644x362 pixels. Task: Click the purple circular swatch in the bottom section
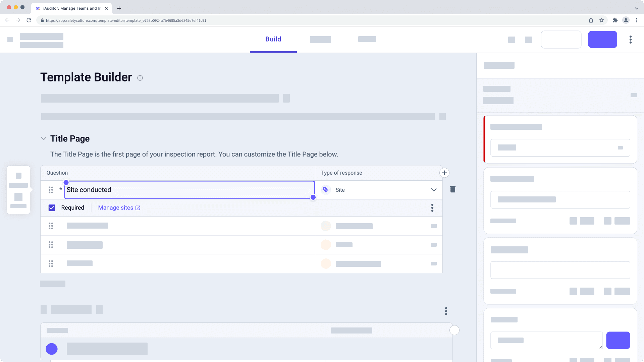click(52, 349)
